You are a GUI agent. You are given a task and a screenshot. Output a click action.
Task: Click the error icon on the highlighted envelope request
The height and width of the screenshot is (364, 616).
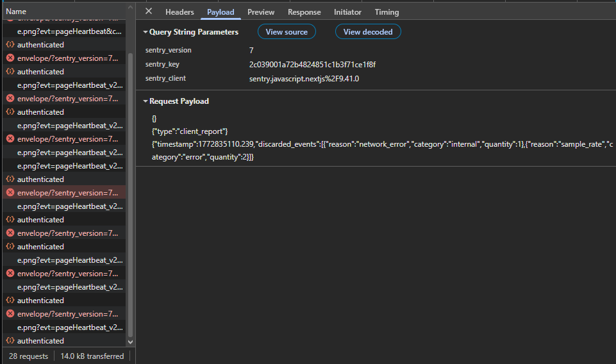(10, 193)
